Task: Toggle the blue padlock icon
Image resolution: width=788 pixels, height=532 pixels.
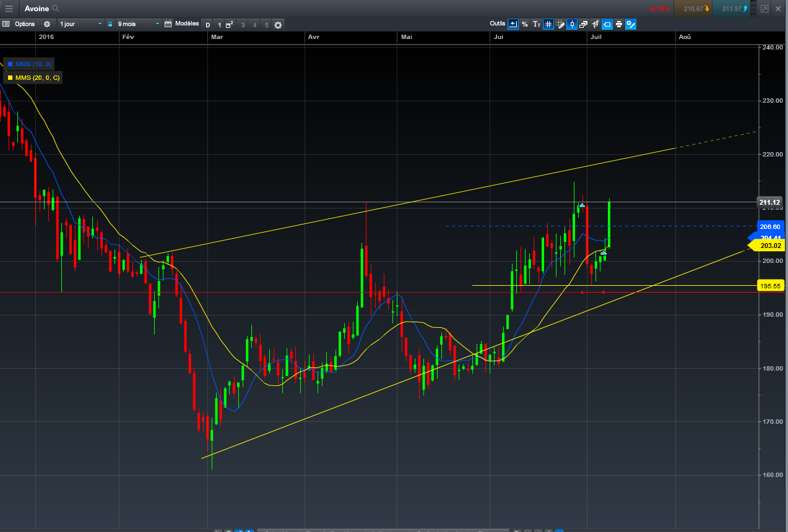Action: point(110,24)
